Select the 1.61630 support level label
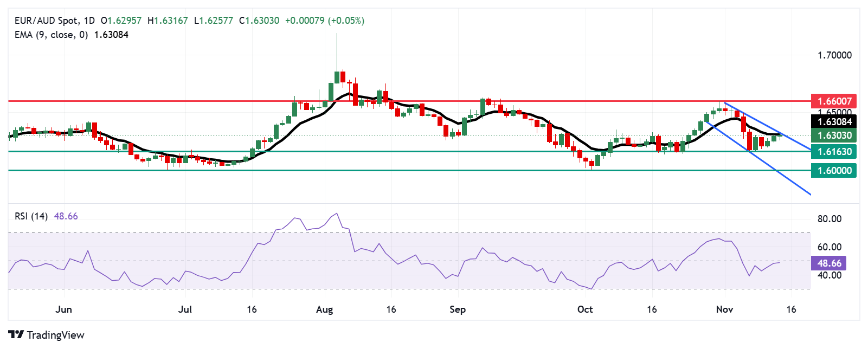The image size is (868, 349). tap(834, 152)
